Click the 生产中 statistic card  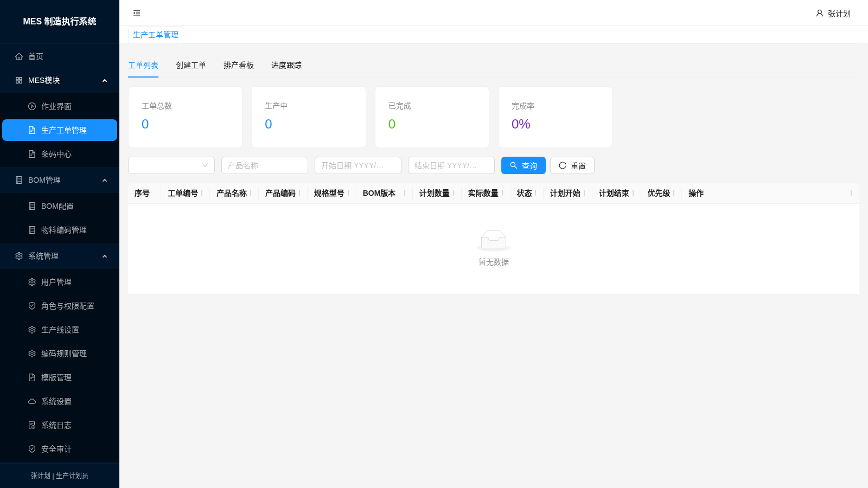(x=309, y=117)
